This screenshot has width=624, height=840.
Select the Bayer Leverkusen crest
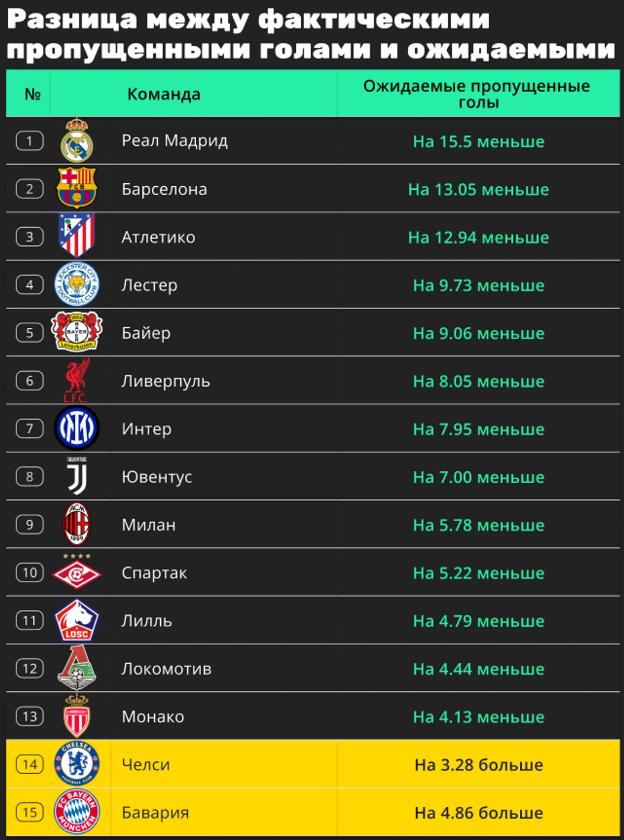click(77, 332)
